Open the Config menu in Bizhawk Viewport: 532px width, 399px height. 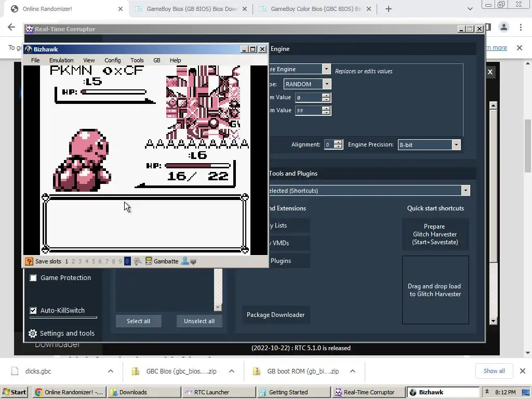click(x=112, y=60)
